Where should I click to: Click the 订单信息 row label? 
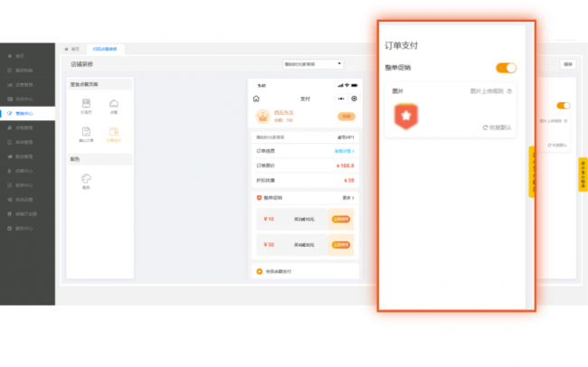pyautogui.click(x=265, y=151)
